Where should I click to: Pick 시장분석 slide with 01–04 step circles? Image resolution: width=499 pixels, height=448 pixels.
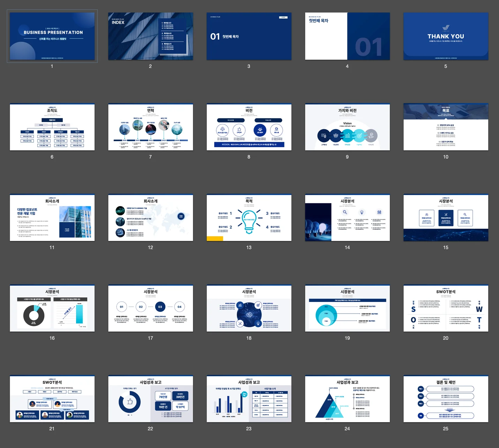click(x=150, y=308)
